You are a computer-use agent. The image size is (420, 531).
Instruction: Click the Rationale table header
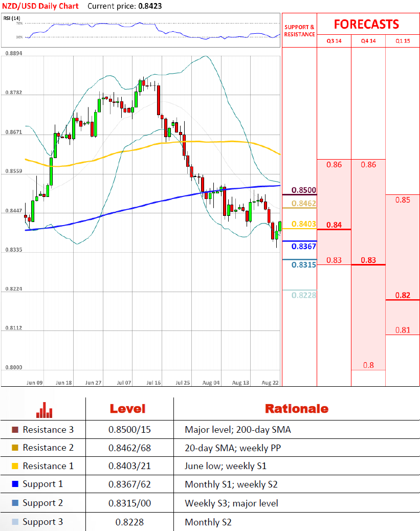297,409
